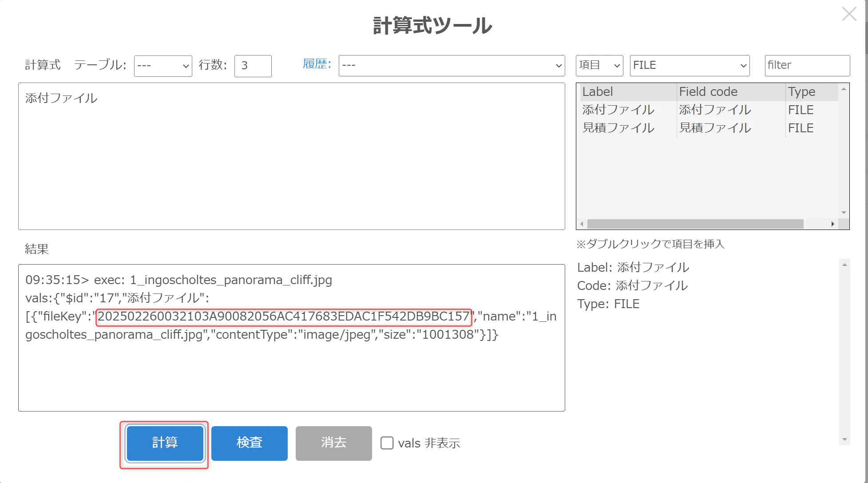Click the 行数 input field
Image resolution: width=868 pixels, height=483 pixels.
[x=253, y=66]
